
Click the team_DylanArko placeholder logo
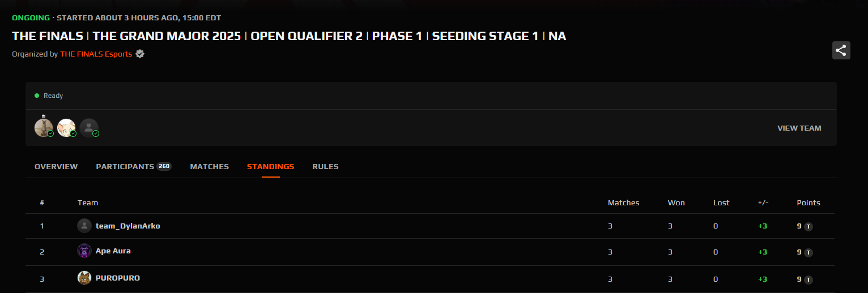tap(84, 226)
